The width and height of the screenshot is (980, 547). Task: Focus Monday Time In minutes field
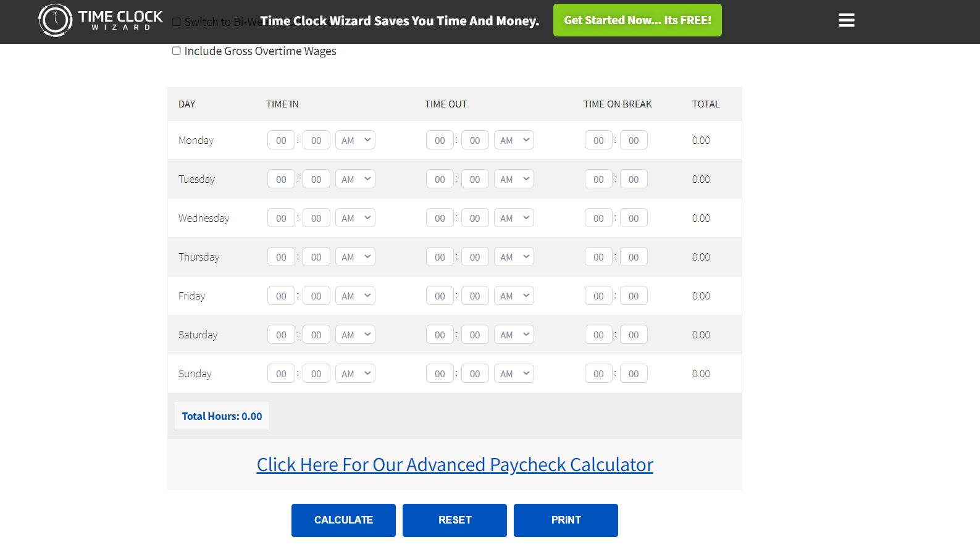316,140
